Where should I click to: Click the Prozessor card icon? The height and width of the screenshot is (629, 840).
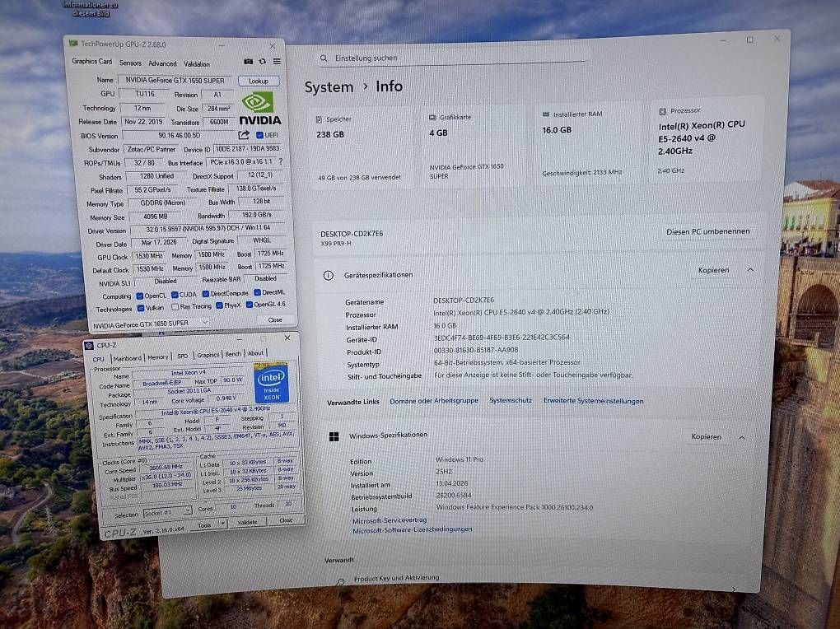[662, 111]
